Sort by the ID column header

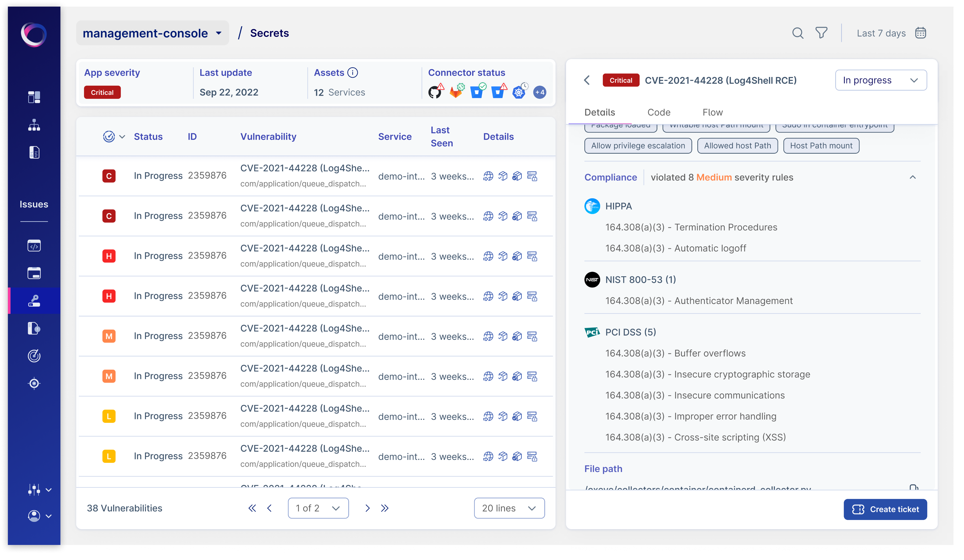pos(192,136)
